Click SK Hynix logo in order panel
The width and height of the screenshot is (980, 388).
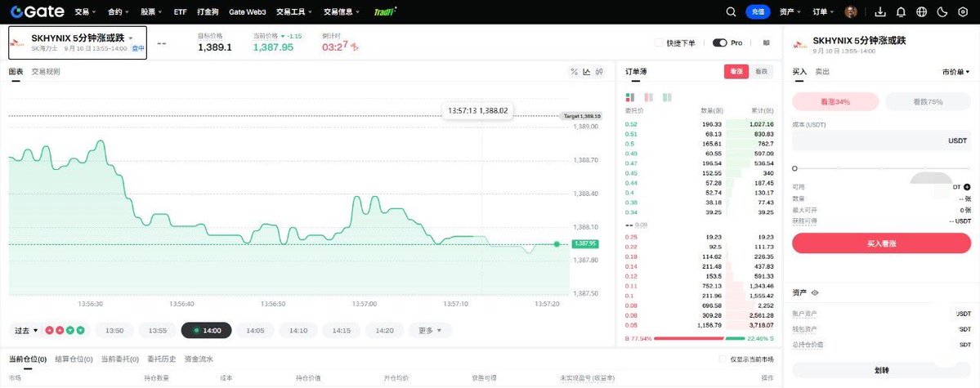click(799, 44)
